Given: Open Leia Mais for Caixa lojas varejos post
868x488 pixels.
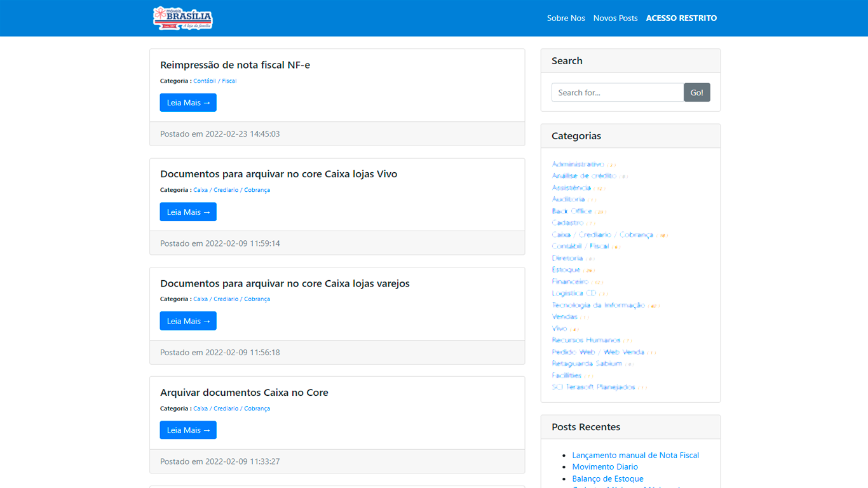Looking at the screenshot, I should coord(188,322).
